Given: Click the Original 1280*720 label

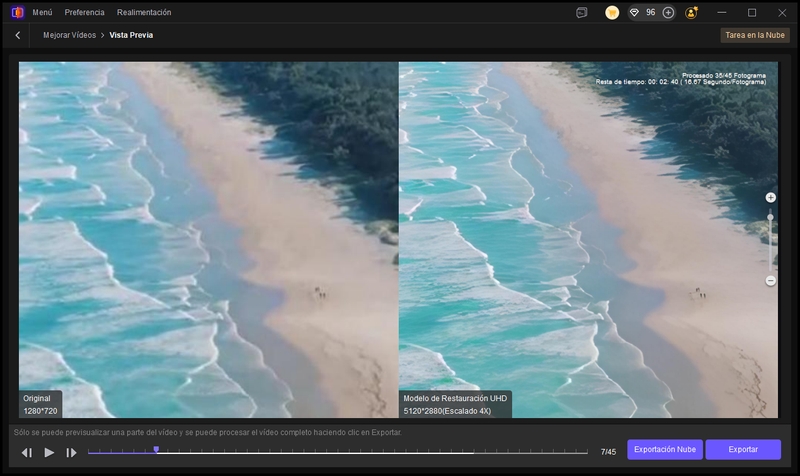Looking at the screenshot, I should coord(40,405).
